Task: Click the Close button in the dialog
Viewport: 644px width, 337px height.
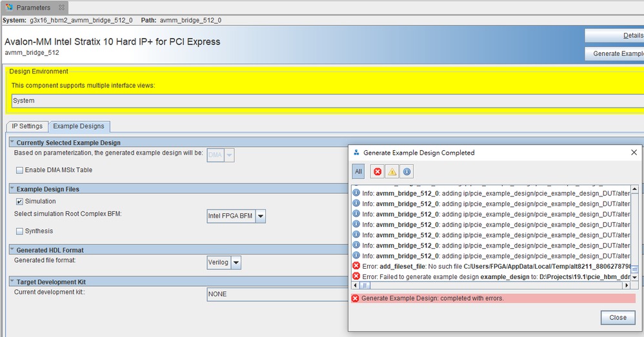Action: 618,318
